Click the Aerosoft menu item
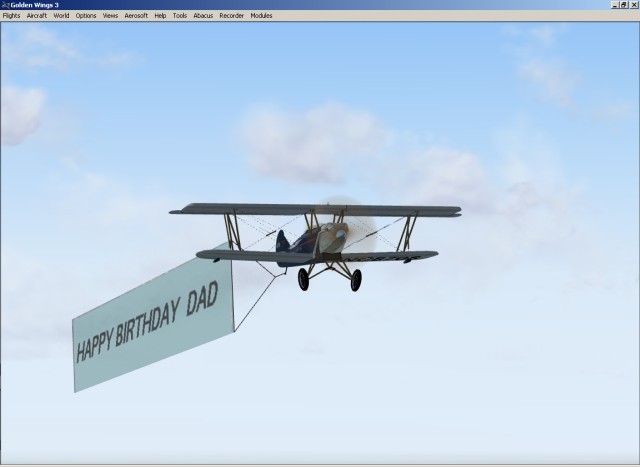Image resolution: width=640 pixels, height=467 pixels. (136, 16)
